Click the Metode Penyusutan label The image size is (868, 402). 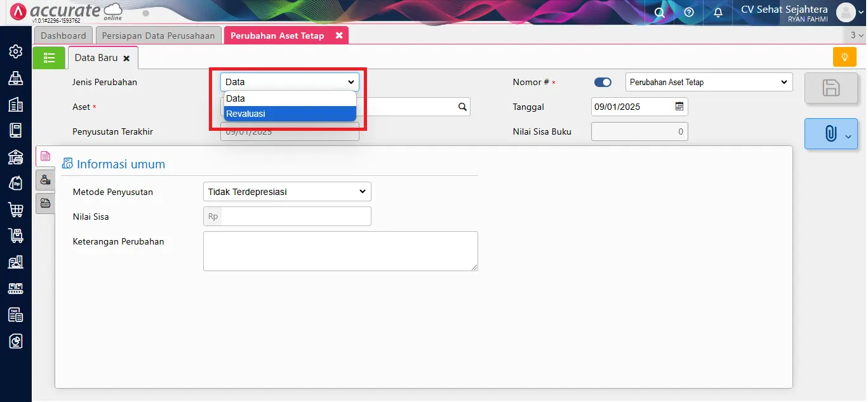pyautogui.click(x=113, y=192)
